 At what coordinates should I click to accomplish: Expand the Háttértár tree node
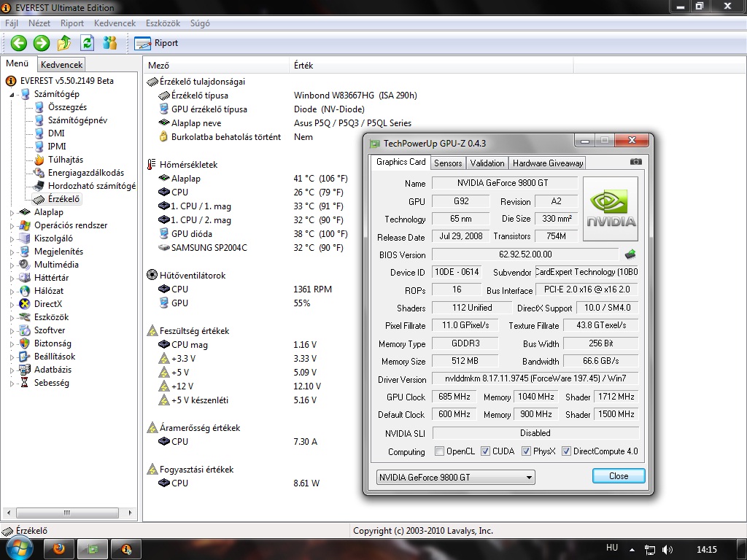click(x=12, y=278)
